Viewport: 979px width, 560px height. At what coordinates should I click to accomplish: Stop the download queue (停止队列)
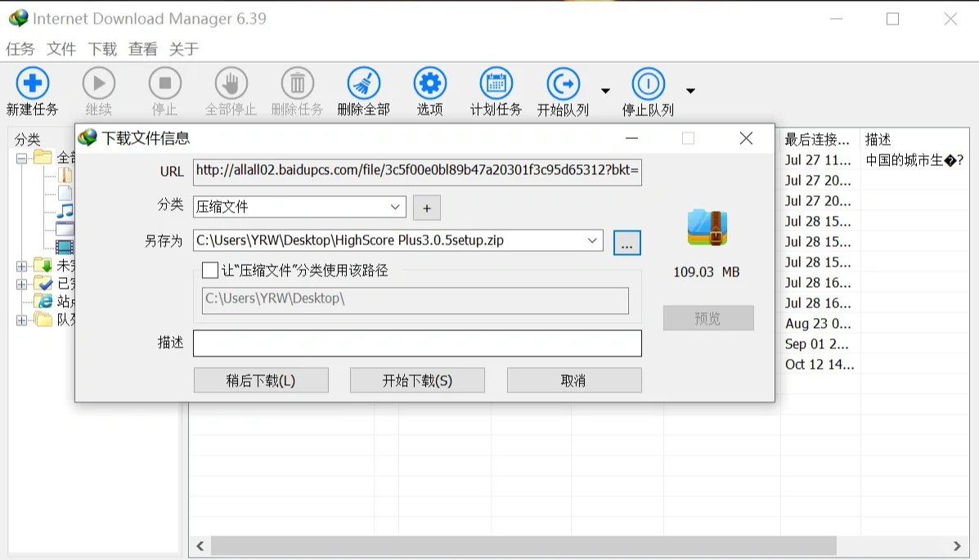tap(647, 84)
